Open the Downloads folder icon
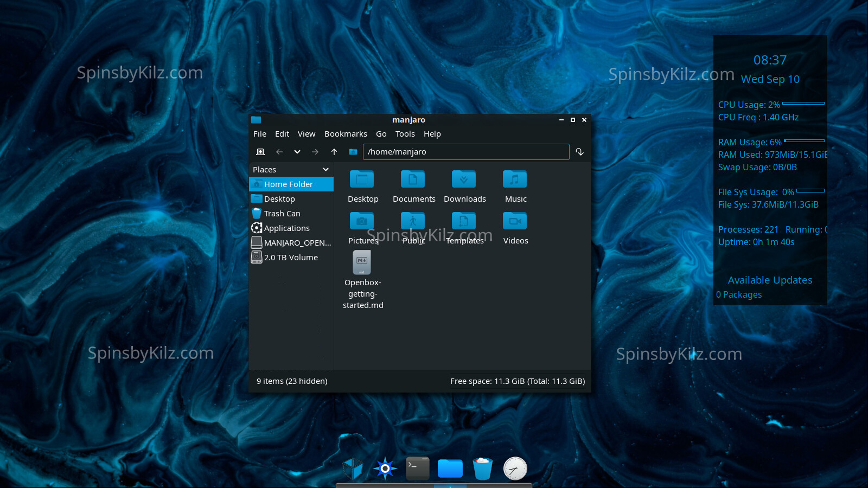The image size is (868, 488). click(x=464, y=179)
